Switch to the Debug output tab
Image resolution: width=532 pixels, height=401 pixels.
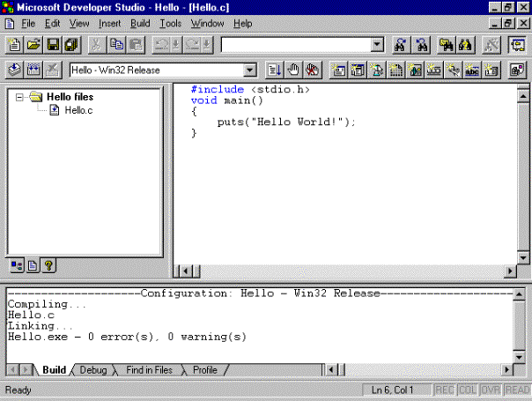point(92,370)
